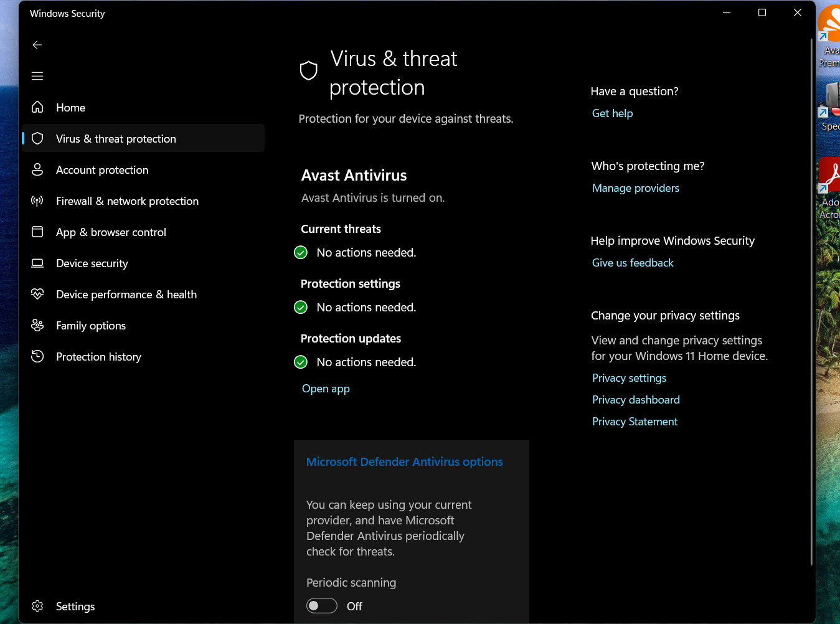Open Device security section
The height and width of the screenshot is (624, 840).
coord(143,263)
